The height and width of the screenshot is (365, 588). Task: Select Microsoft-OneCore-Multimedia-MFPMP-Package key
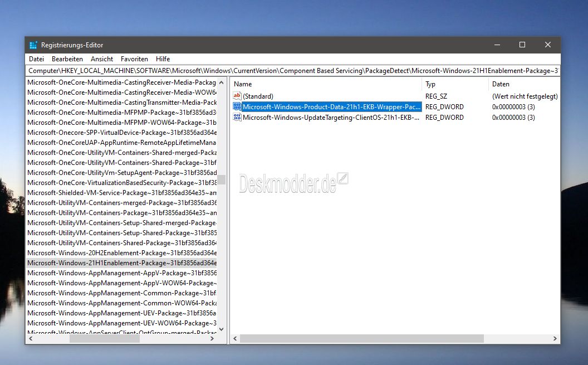(x=122, y=112)
